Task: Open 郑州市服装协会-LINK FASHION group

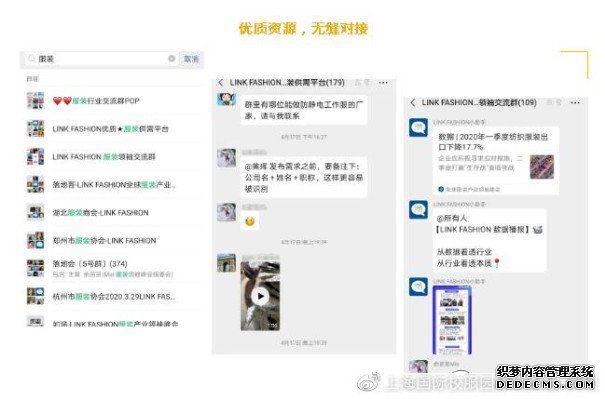Action: (113, 241)
